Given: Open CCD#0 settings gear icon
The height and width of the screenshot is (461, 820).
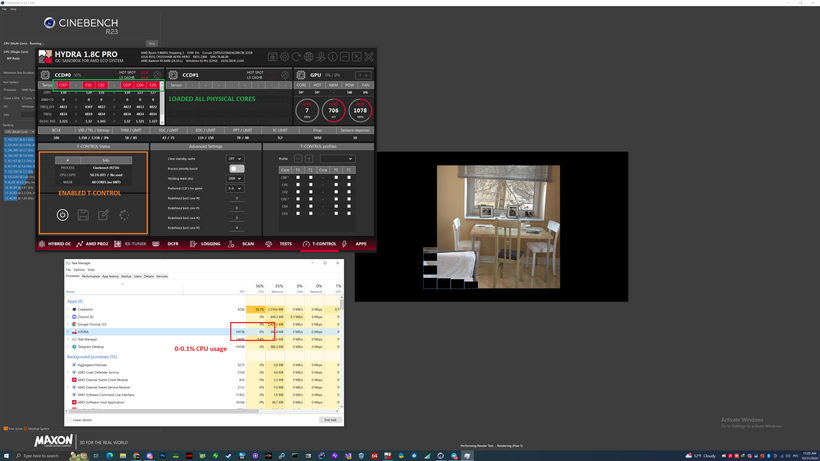Looking at the screenshot, I should (x=157, y=75).
